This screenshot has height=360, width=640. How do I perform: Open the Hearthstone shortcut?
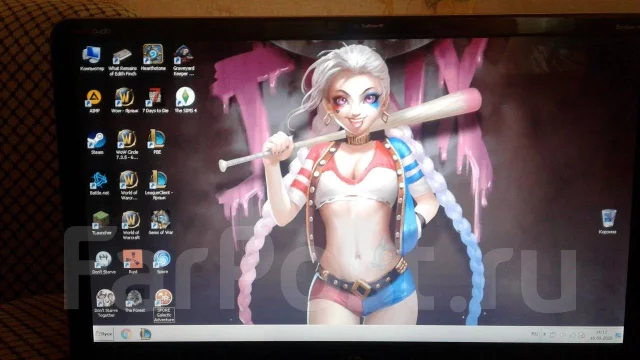click(153, 58)
